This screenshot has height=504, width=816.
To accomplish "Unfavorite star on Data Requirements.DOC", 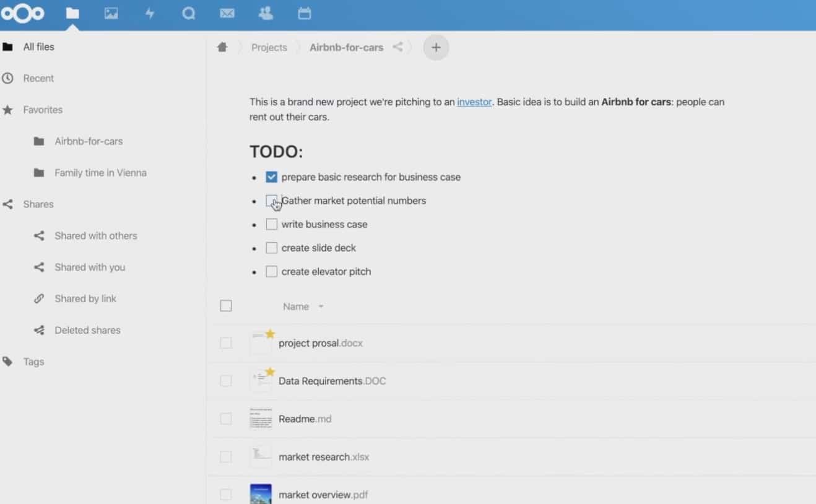I will pyautogui.click(x=270, y=372).
